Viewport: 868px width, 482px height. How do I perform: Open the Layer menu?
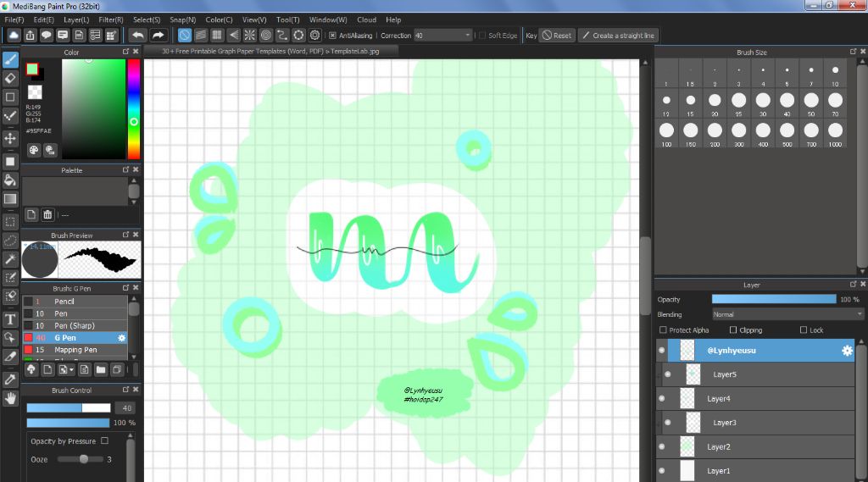coord(75,19)
